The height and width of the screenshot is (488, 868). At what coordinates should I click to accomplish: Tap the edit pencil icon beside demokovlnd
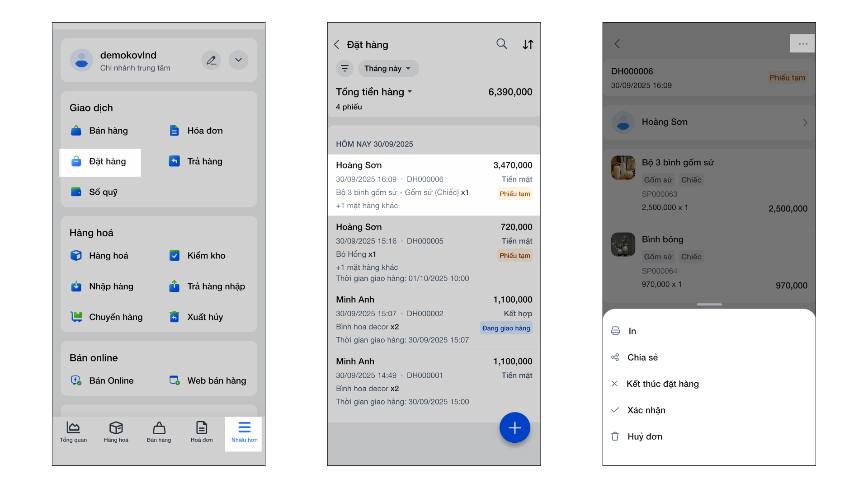pyautogui.click(x=211, y=60)
